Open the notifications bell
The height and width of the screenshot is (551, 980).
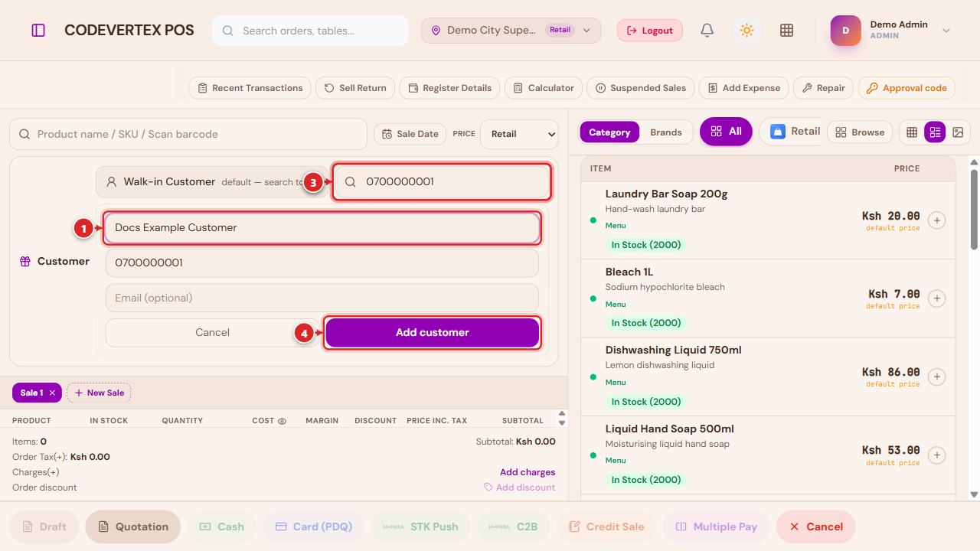[x=707, y=31]
